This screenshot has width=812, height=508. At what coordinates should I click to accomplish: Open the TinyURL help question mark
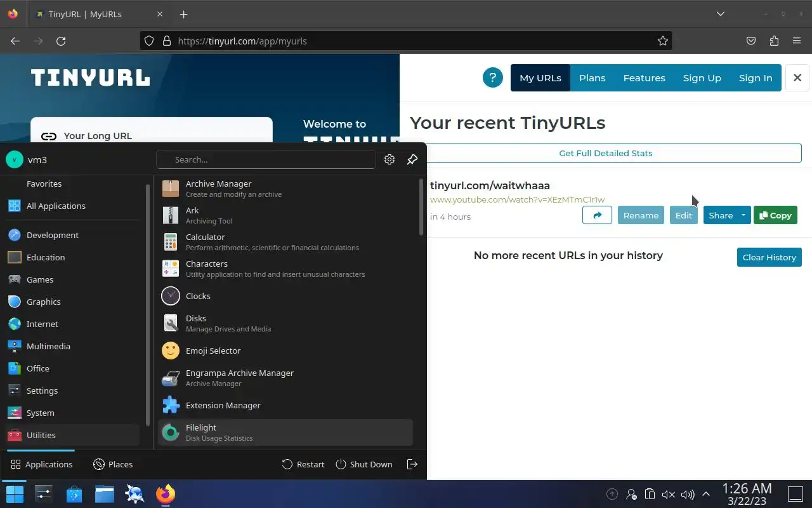[493, 77]
